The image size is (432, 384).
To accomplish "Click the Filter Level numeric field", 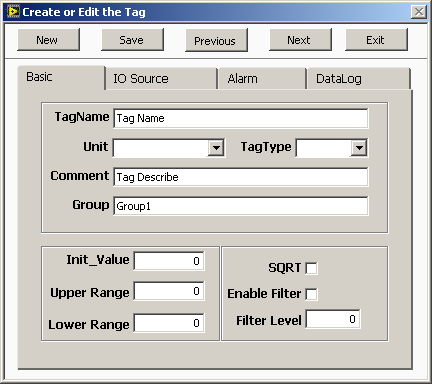I will [333, 319].
